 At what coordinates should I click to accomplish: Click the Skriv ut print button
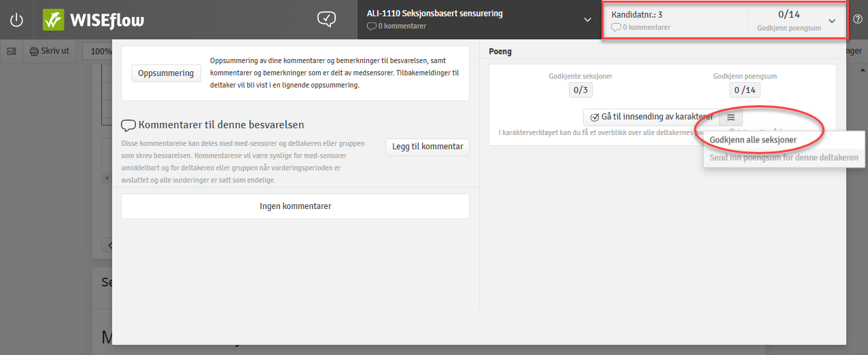(x=50, y=51)
